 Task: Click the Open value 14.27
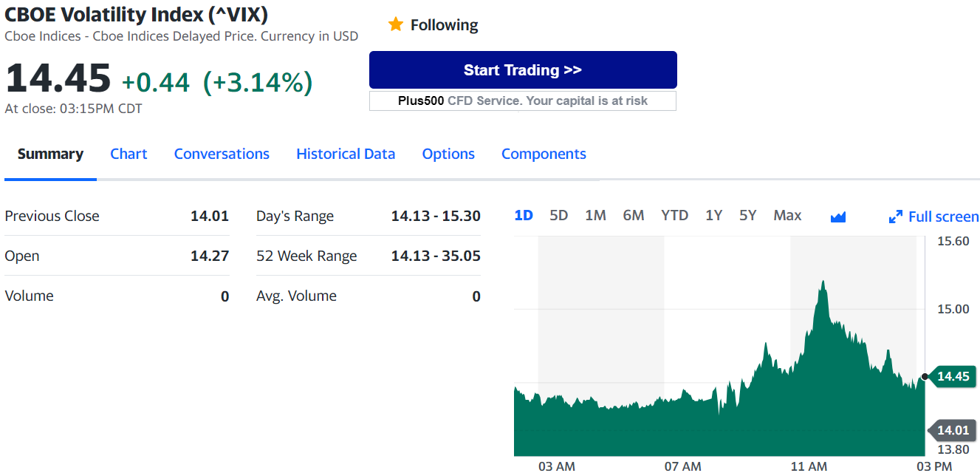(210, 256)
